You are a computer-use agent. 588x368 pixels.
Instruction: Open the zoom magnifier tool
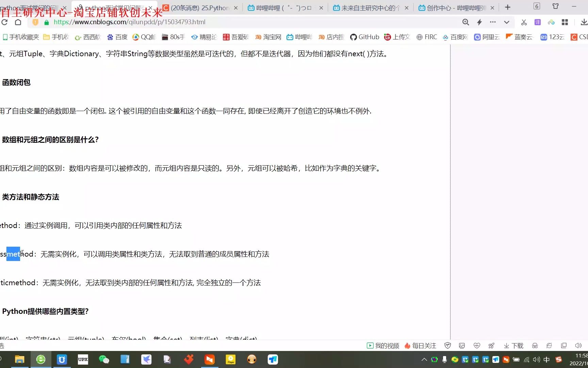coord(465,22)
